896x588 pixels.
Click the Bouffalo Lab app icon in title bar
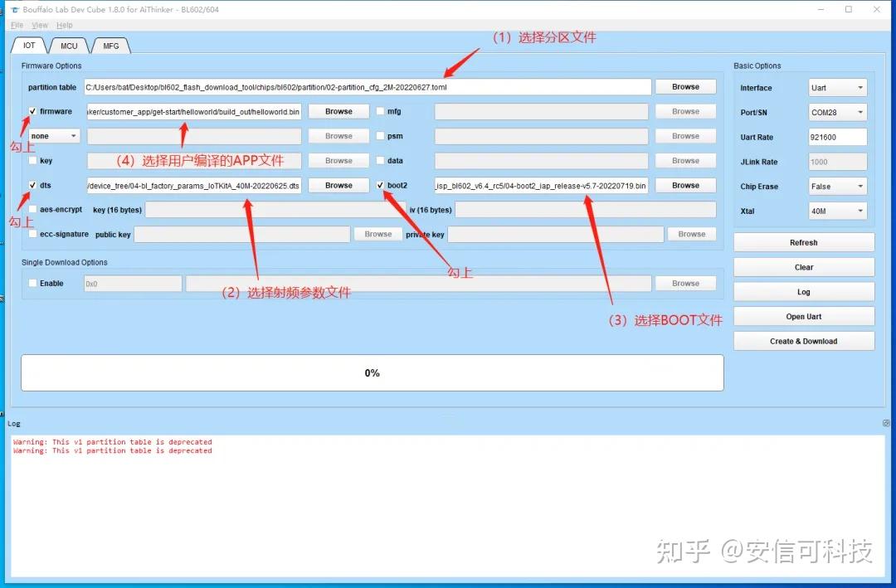(x=15, y=10)
